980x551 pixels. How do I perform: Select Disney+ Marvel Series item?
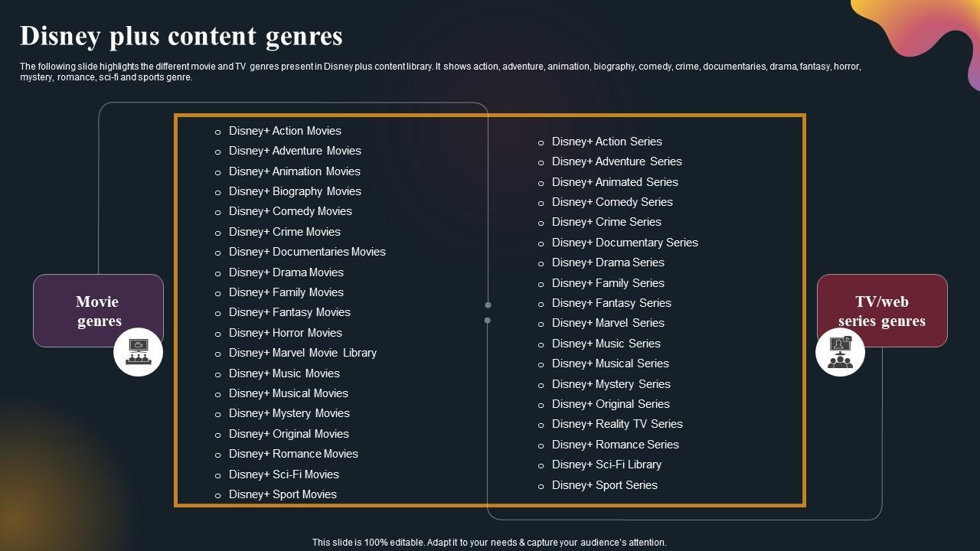click(608, 323)
